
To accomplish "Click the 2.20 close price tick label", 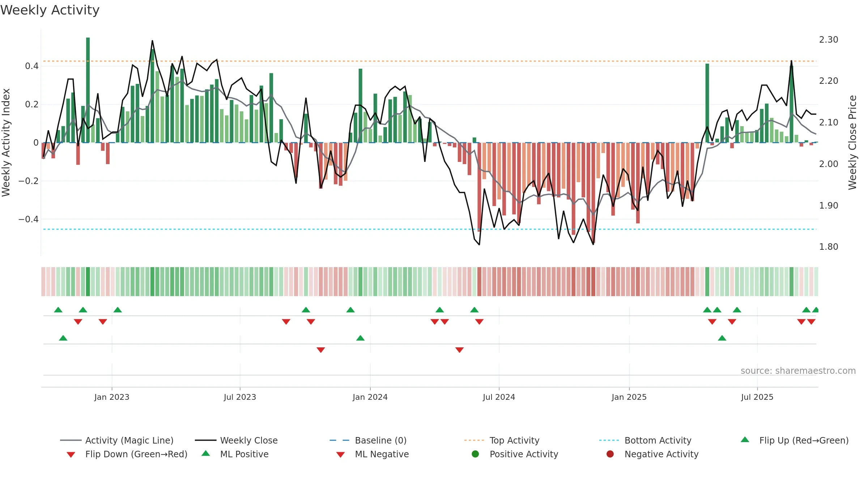I will pyautogui.click(x=829, y=81).
